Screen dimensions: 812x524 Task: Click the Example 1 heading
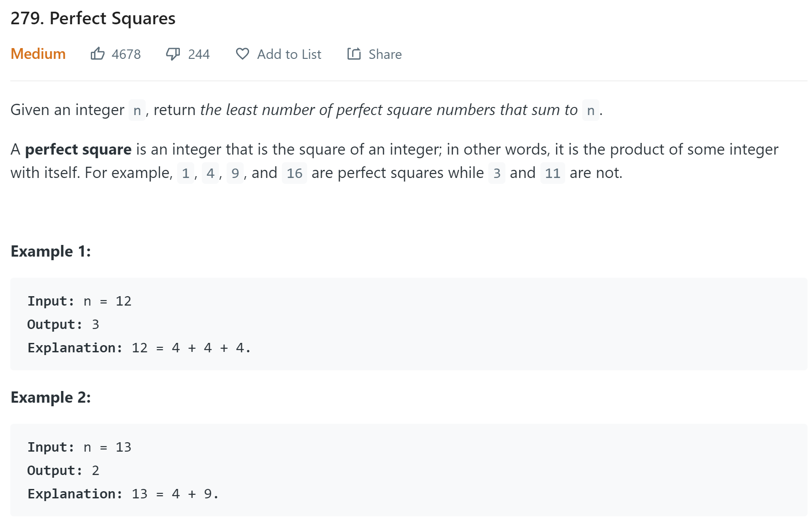pos(51,251)
